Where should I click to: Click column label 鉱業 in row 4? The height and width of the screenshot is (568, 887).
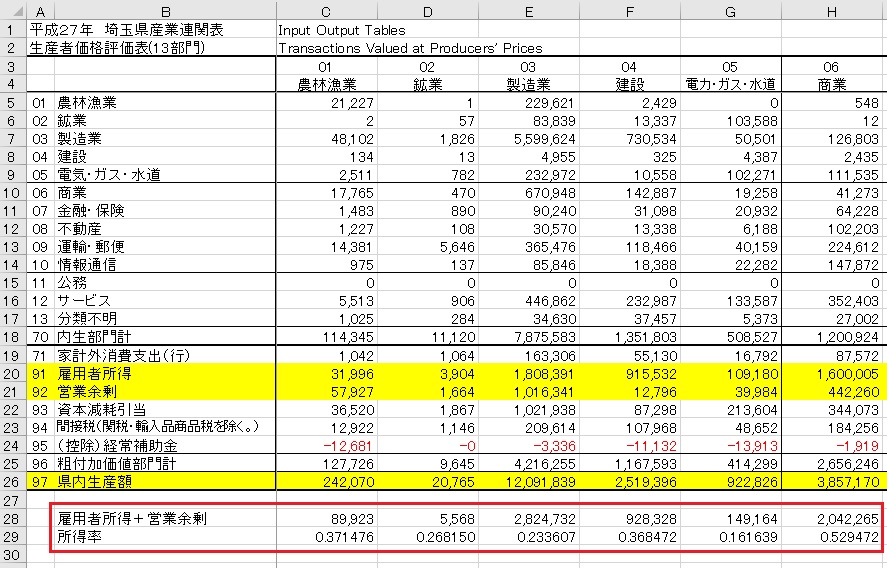[428, 84]
